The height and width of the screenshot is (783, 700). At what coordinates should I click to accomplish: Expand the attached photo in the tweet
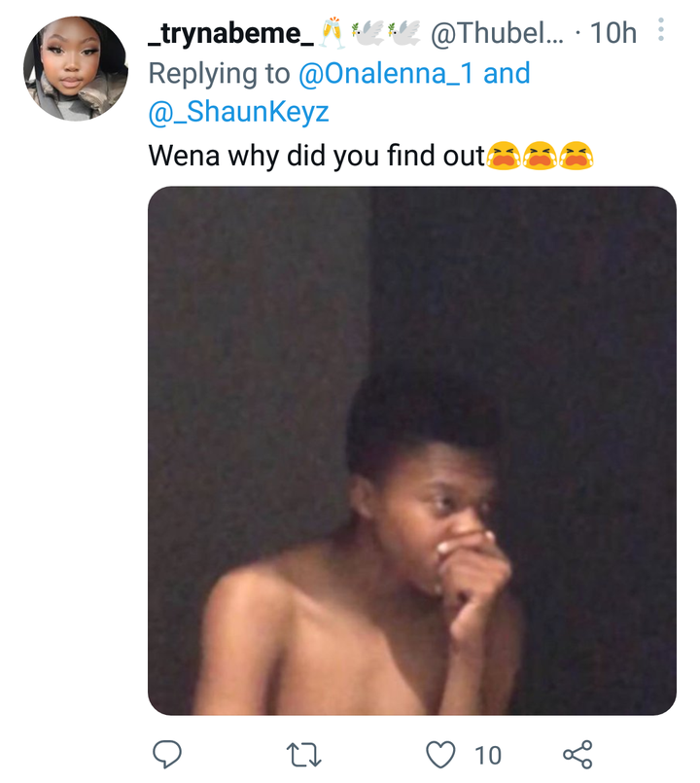click(x=412, y=450)
